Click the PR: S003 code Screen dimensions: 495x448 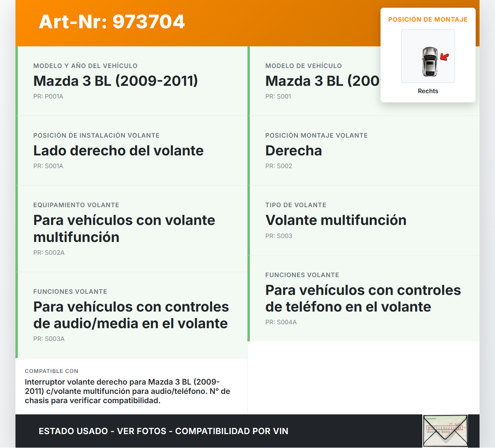pyautogui.click(x=278, y=236)
